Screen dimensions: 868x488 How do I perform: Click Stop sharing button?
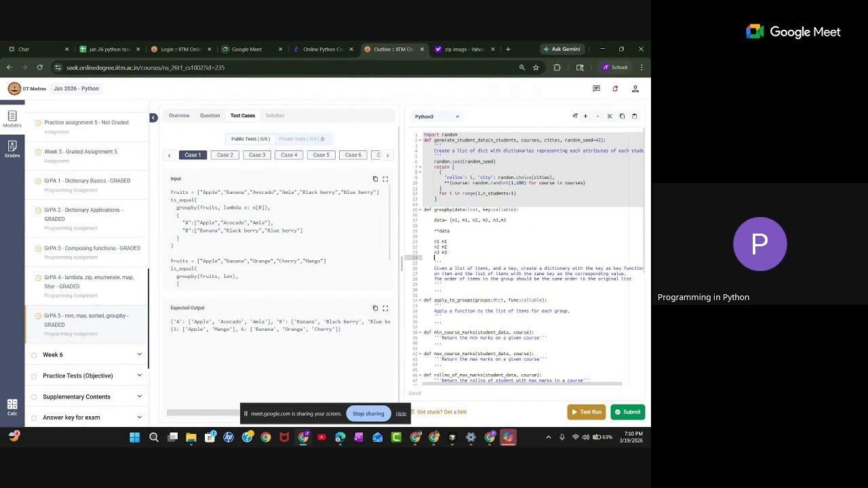[x=368, y=413]
